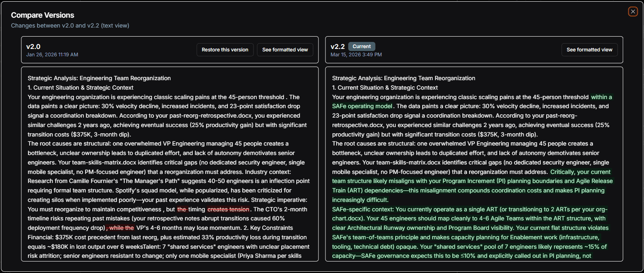The image size is (644, 273).
Task: Select the v2.2 document text panel
Action: pos(473,164)
